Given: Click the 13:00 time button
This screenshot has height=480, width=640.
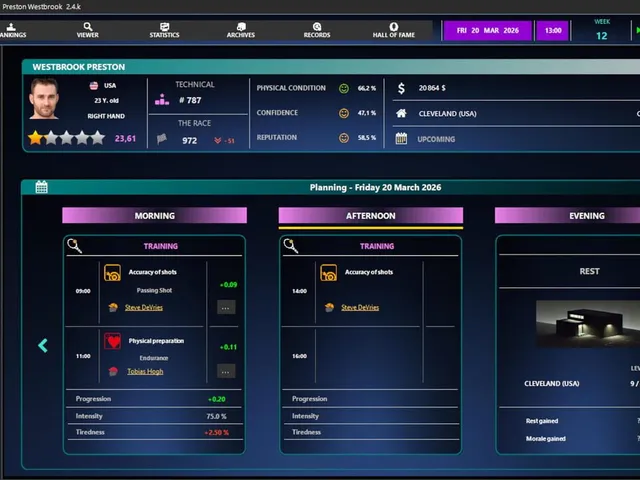Looking at the screenshot, I should coord(553,31).
